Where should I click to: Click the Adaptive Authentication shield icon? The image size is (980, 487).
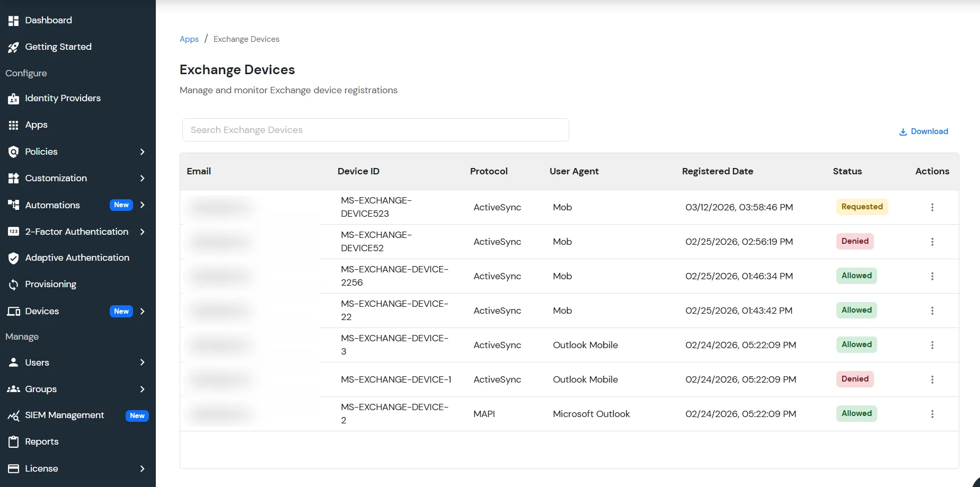[14, 258]
